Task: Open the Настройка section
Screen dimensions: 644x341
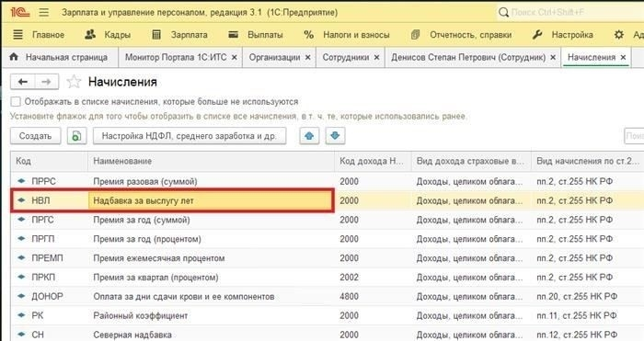Action: (563, 35)
